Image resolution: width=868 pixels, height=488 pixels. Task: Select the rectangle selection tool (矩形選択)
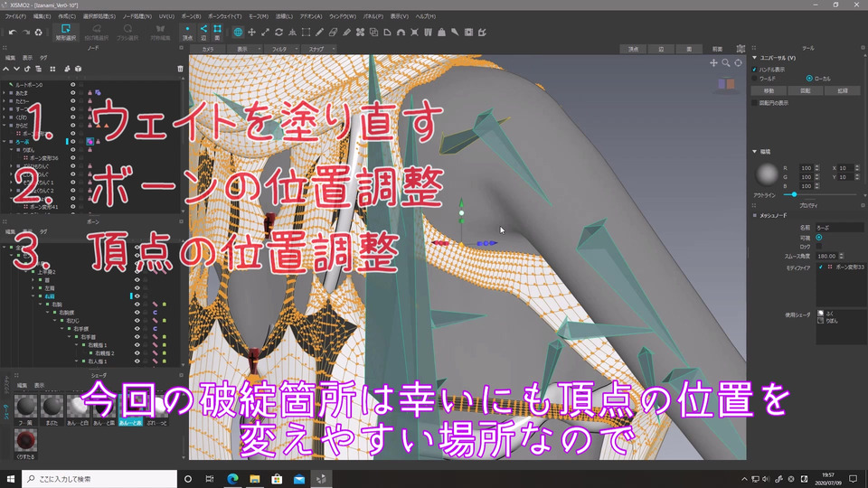point(65,33)
